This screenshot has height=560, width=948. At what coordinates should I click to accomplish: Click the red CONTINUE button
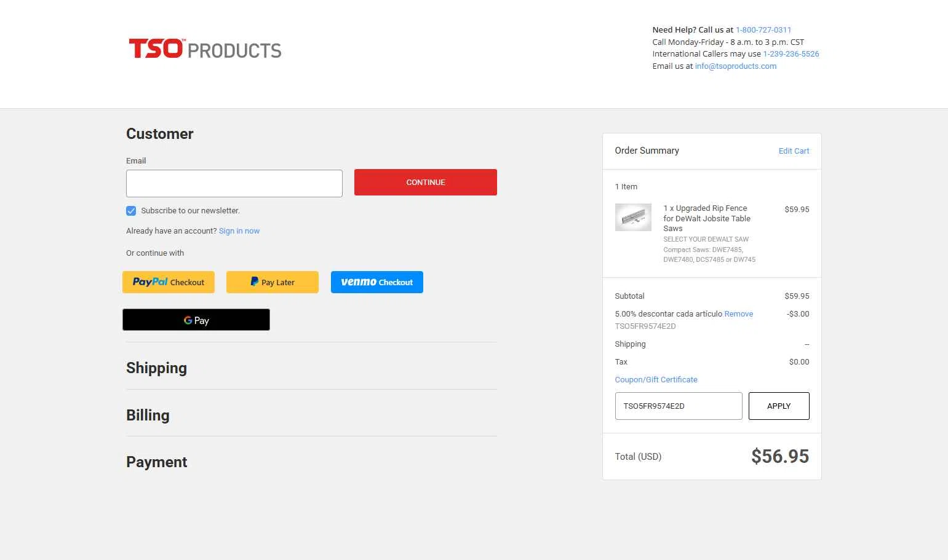pos(426,182)
